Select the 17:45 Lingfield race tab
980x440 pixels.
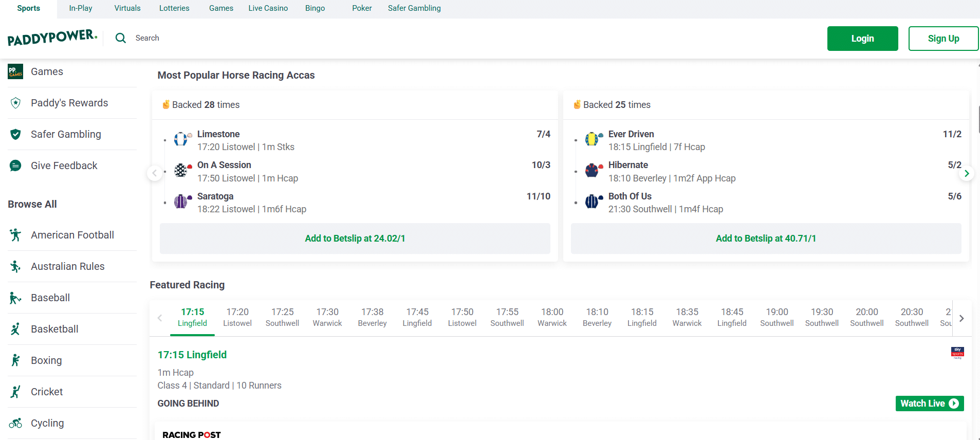[x=417, y=318]
